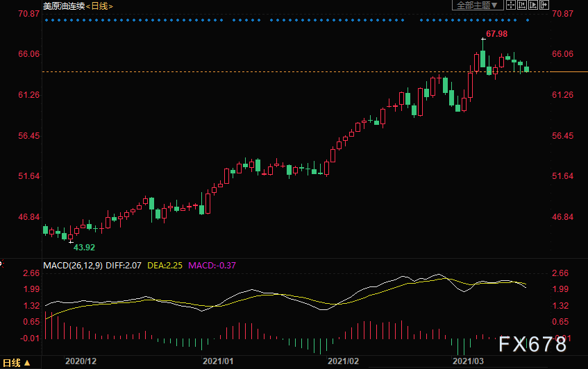Viewport: 588px width, 369px height.
Task: Click the right MACD axis 0.65 label
Action: coord(560,322)
